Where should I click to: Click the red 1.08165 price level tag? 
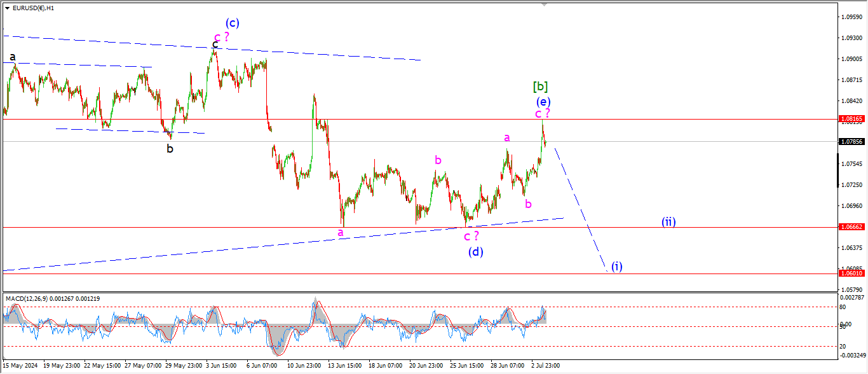click(x=851, y=119)
